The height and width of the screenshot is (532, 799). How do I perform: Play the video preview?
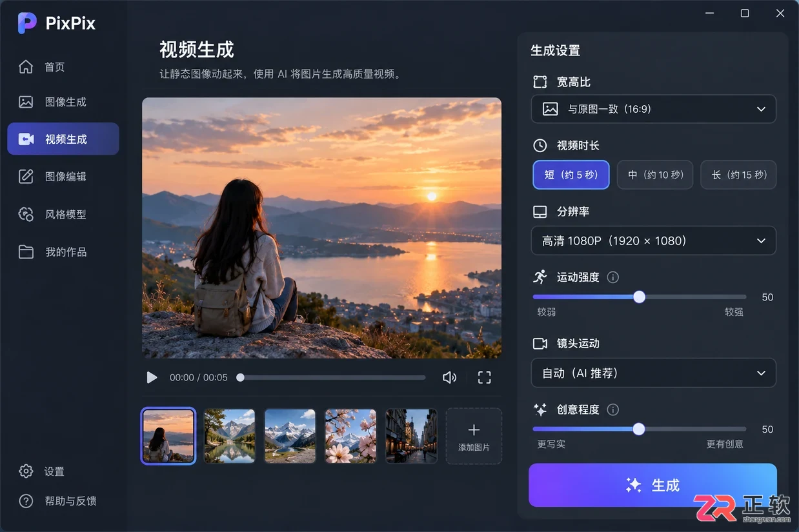(x=152, y=377)
